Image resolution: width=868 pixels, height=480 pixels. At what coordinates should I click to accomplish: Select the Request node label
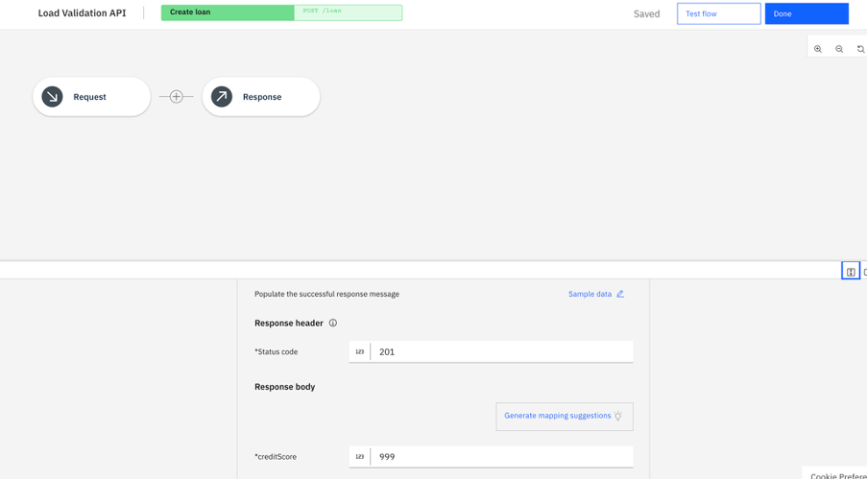(x=89, y=97)
